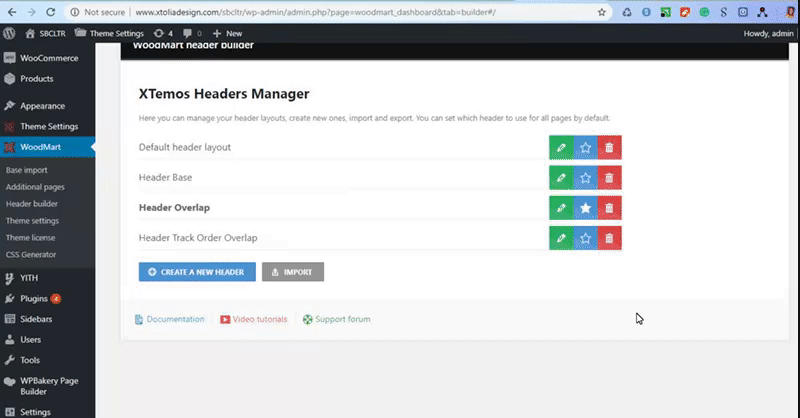The image size is (800, 418).
Task: Click the WordPress logo in admin bar
Action: click(9, 33)
